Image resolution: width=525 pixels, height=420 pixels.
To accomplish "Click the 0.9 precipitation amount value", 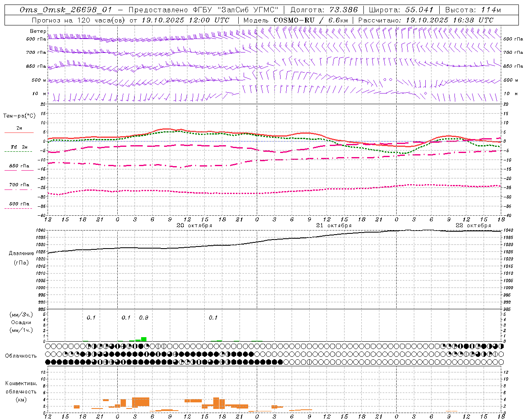I will (144, 318).
